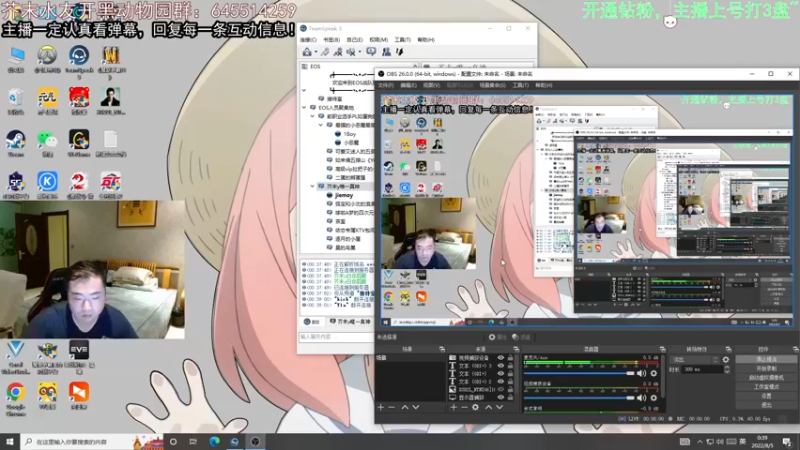Lock the 显示器捕获 source
800x450 pixels.
pos(510,397)
